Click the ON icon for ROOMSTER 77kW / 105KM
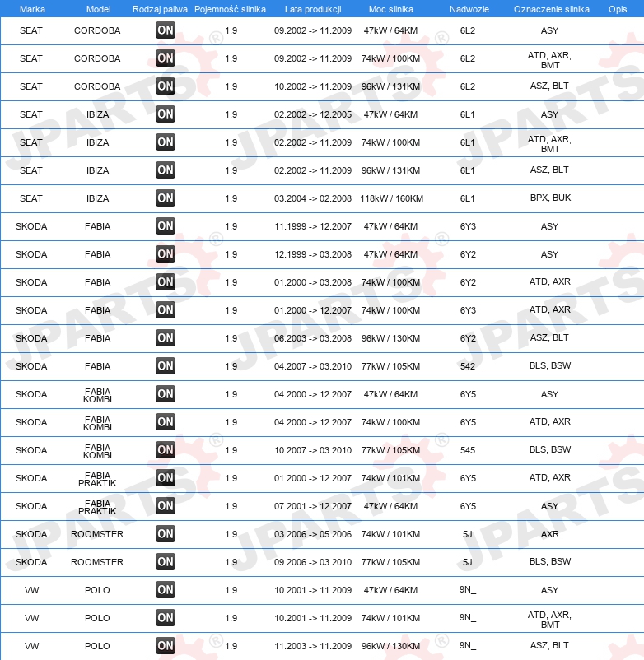Image resolution: width=644 pixels, height=660 pixels. pos(165,562)
